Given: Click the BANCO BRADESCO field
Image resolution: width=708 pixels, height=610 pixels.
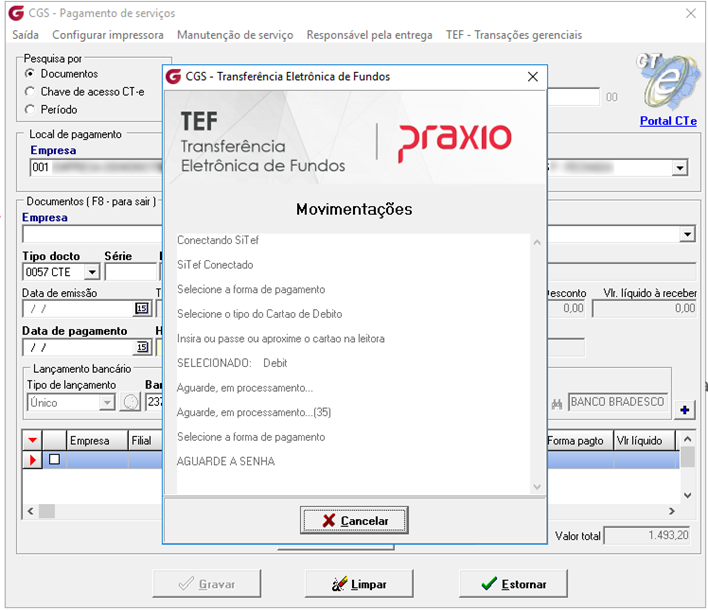Looking at the screenshot, I should 618,402.
